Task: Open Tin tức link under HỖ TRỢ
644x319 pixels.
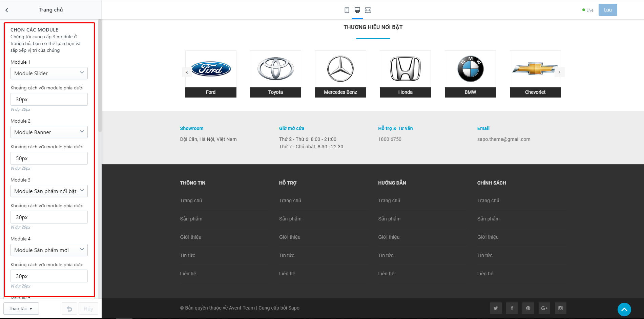Action: pos(287,255)
